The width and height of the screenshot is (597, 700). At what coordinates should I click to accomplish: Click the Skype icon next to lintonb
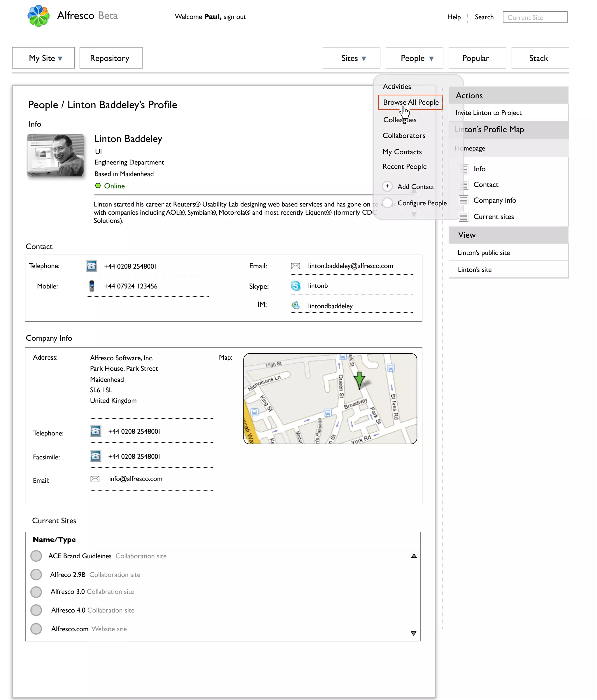tap(296, 286)
